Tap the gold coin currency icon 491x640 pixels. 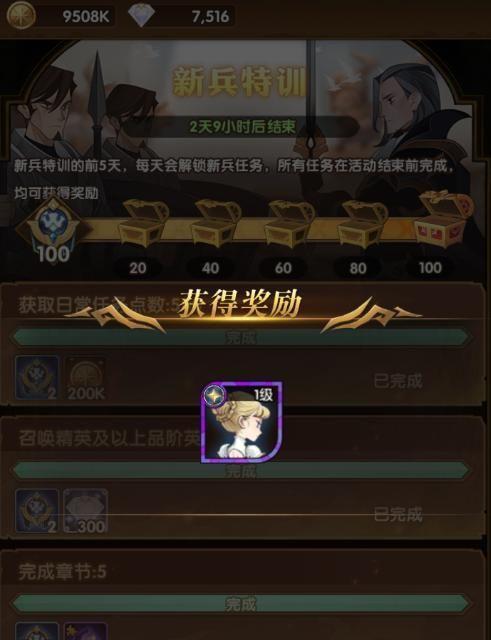click(x=20, y=16)
